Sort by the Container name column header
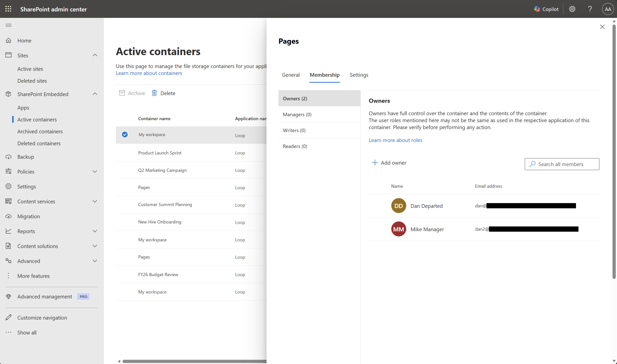 coord(154,118)
